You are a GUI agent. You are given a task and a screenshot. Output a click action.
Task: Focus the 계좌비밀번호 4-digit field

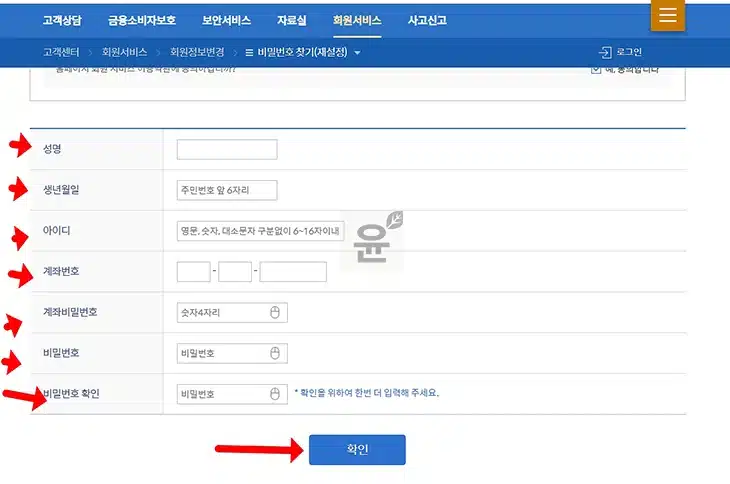[232, 312]
